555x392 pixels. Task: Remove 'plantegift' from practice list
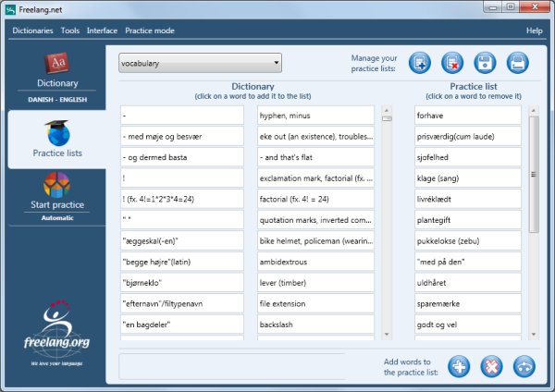[x=468, y=220]
